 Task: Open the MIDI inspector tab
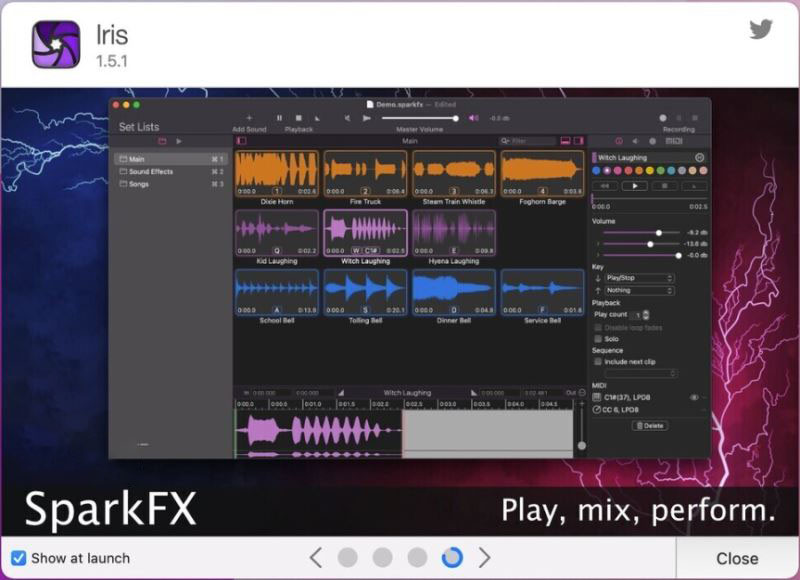[674, 141]
